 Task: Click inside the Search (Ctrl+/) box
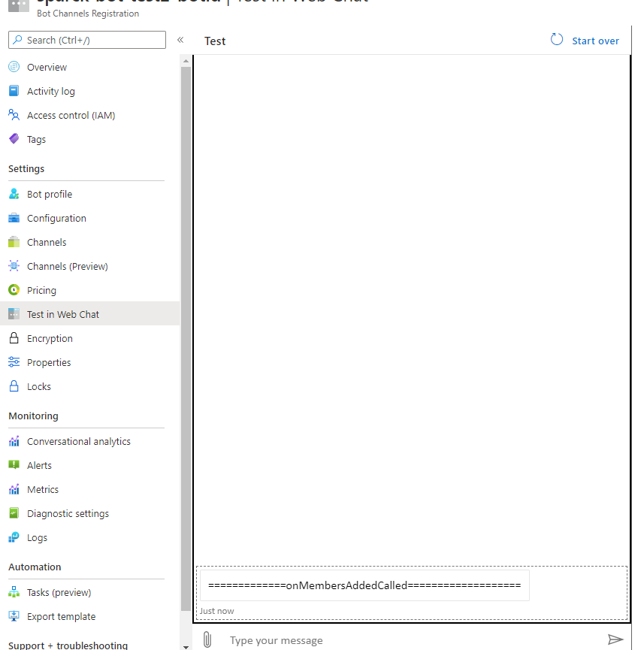pyautogui.click(x=86, y=39)
